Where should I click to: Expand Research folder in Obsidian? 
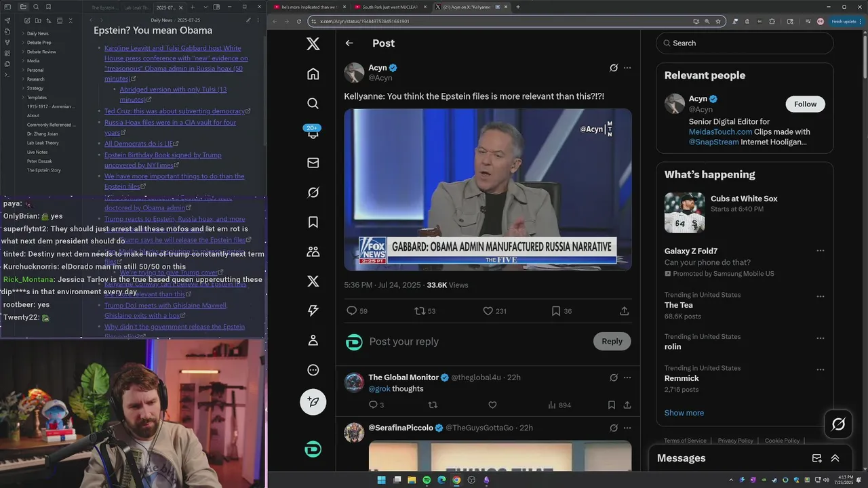coord(35,79)
